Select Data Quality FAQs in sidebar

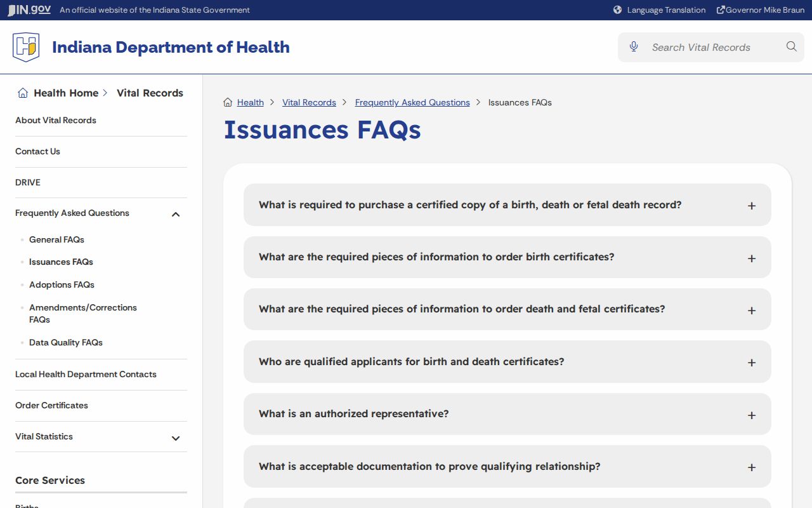tap(66, 342)
